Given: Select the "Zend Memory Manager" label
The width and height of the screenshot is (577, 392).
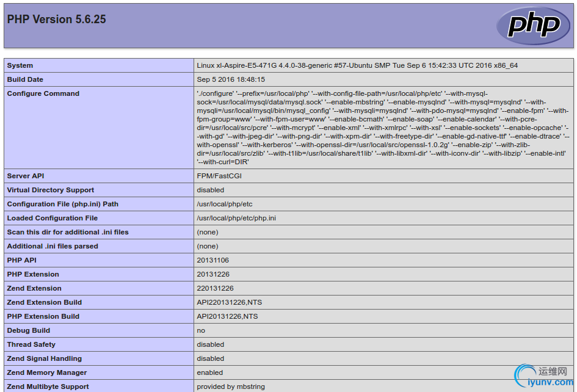Looking at the screenshot, I should [47, 372].
